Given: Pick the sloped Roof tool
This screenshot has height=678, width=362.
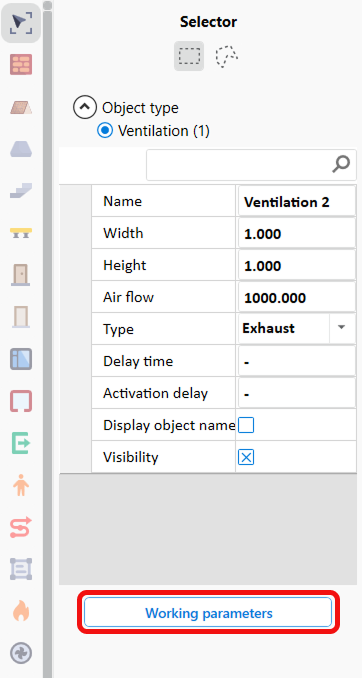Looking at the screenshot, I should pos(21,107).
